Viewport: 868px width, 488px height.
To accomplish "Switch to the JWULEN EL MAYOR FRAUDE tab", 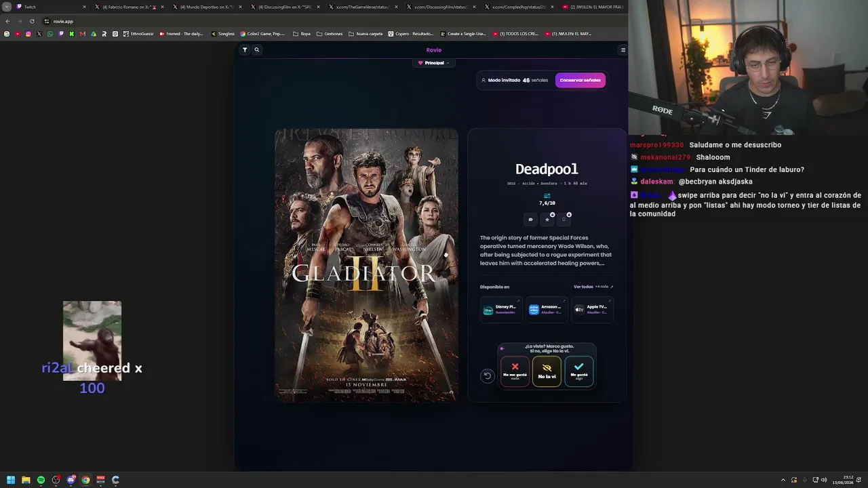I will [x=594, y=7].
